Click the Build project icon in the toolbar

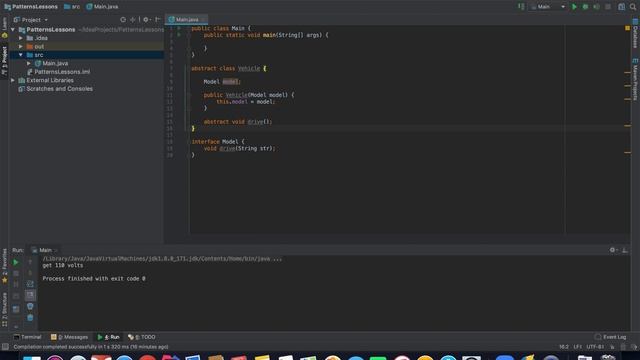pos(521,7)
